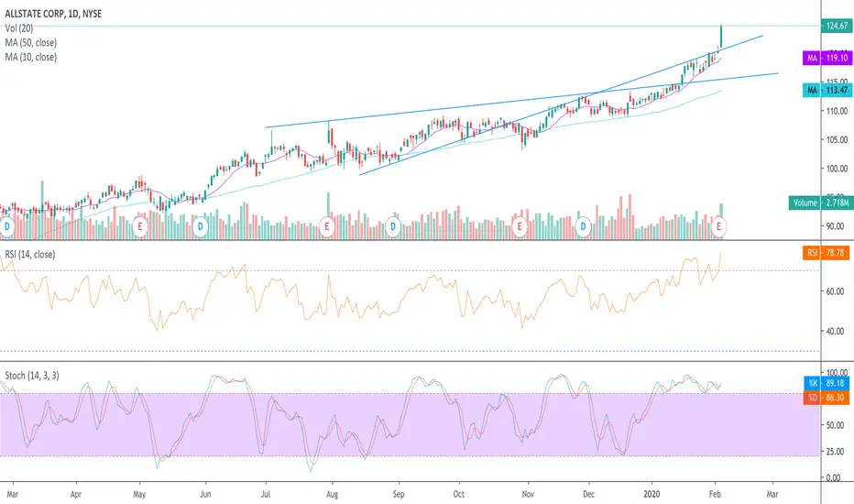Image resolution: width=854 pixels, height=504 pixels.
Task: Select the blue trendline starting at the July high
Action: coord(521,100)
